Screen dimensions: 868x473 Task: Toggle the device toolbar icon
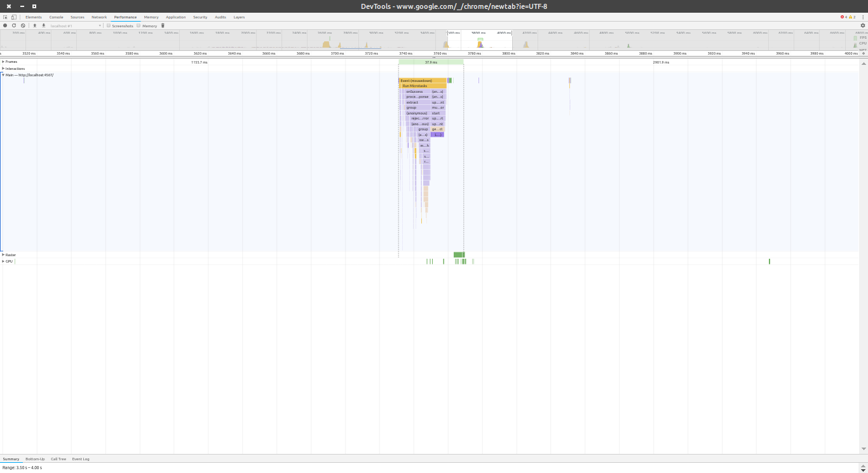click(14, 17)
